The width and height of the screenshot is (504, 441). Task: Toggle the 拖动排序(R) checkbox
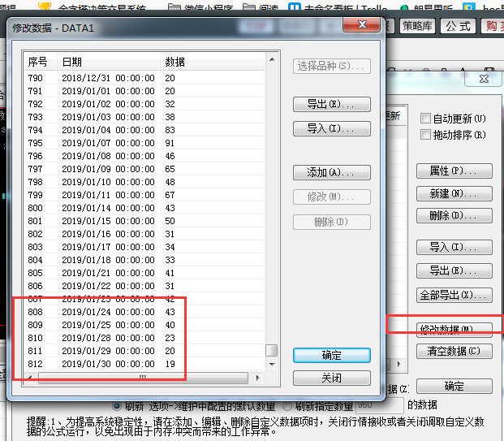tap(425, 135)
